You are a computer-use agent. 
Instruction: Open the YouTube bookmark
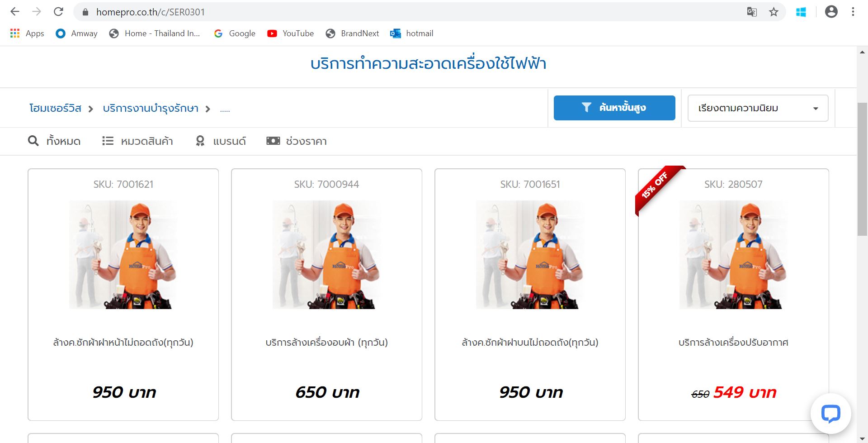[x=290, y=33]
